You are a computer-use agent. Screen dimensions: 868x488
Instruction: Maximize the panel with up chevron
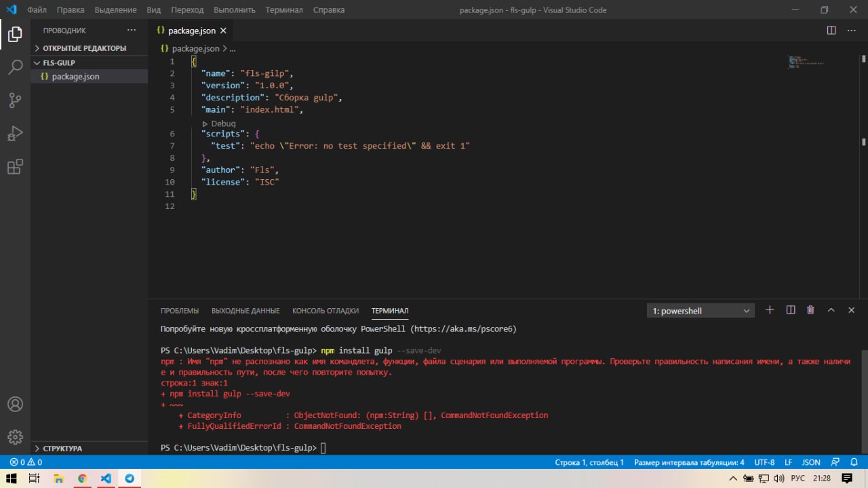[831, 310]
